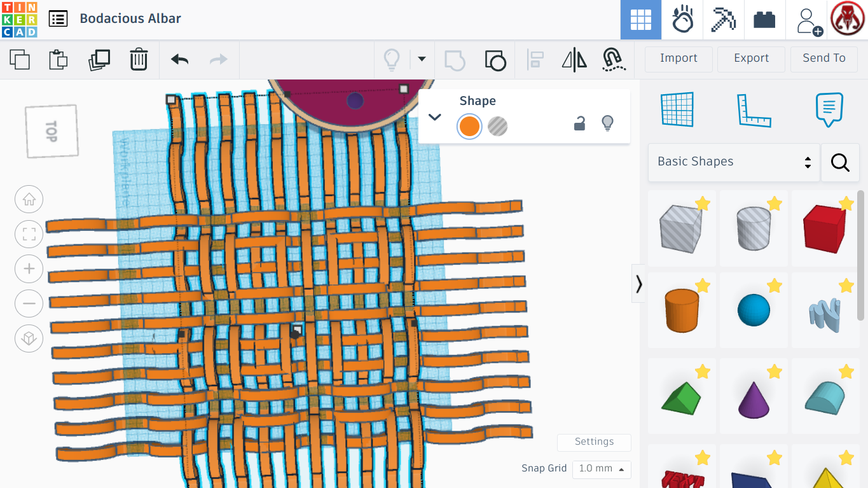Toggle favorite star on green Roof

tap(702, 372)
